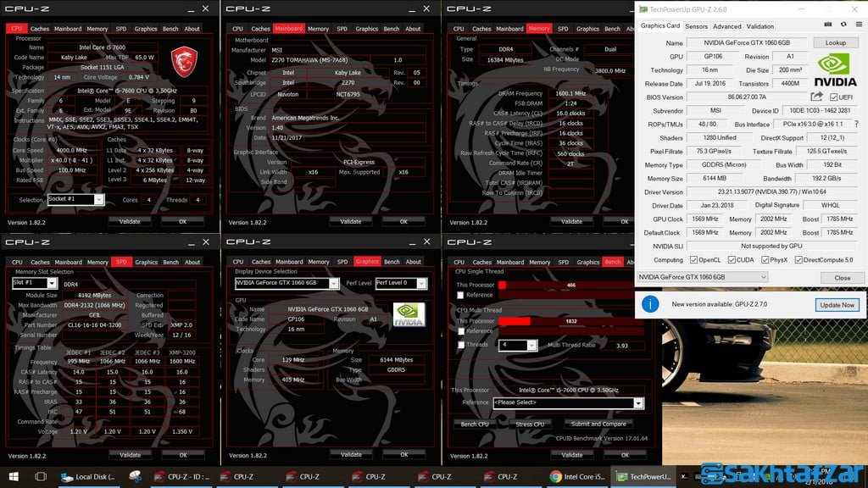Switch to the Validation tab in GPU-Z
868x488 pixels.
point(760,26)
